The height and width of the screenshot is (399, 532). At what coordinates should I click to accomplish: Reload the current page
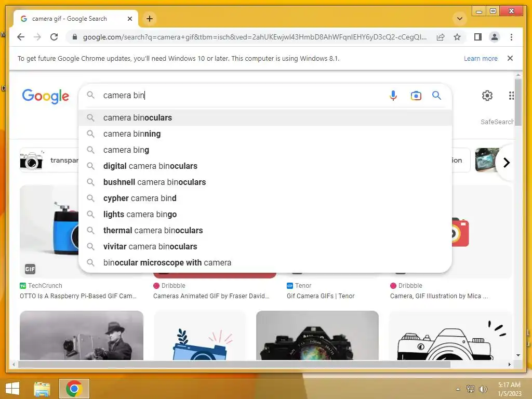click(x=54, y=37)
